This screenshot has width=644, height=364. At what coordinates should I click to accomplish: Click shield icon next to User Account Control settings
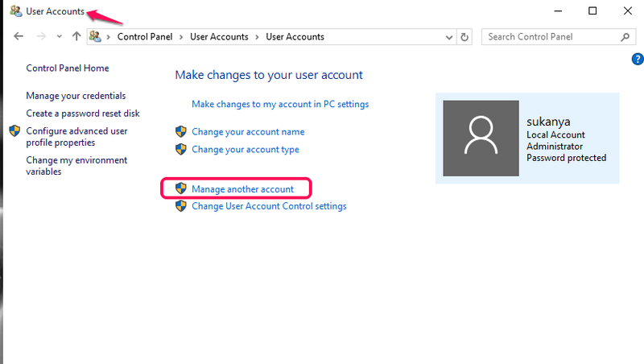pos(180,205)
